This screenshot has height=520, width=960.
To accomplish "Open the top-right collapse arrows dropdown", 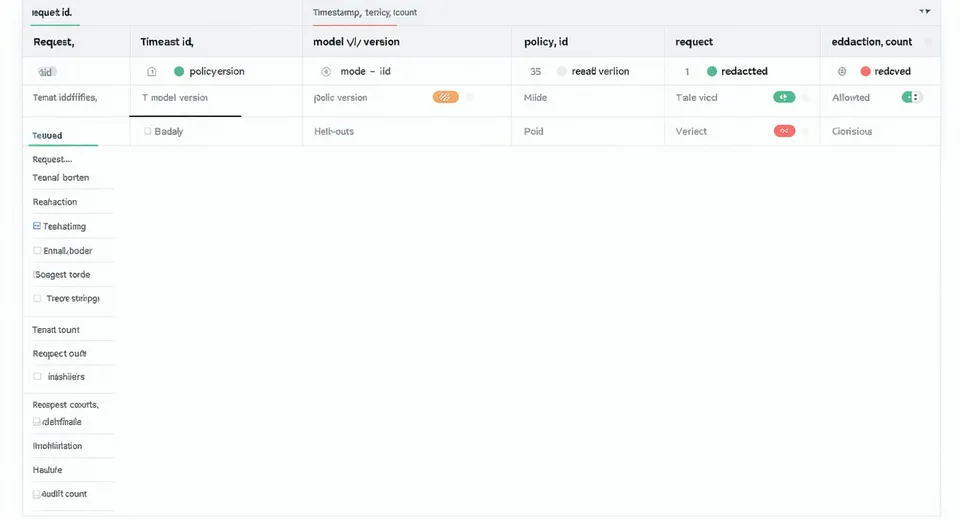I will tap(924, 12).
